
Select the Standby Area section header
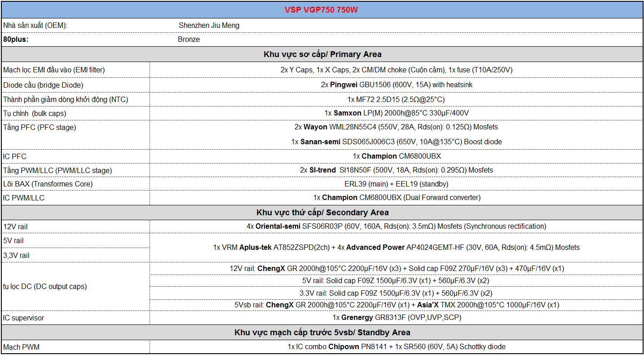[x=322, y=333]
